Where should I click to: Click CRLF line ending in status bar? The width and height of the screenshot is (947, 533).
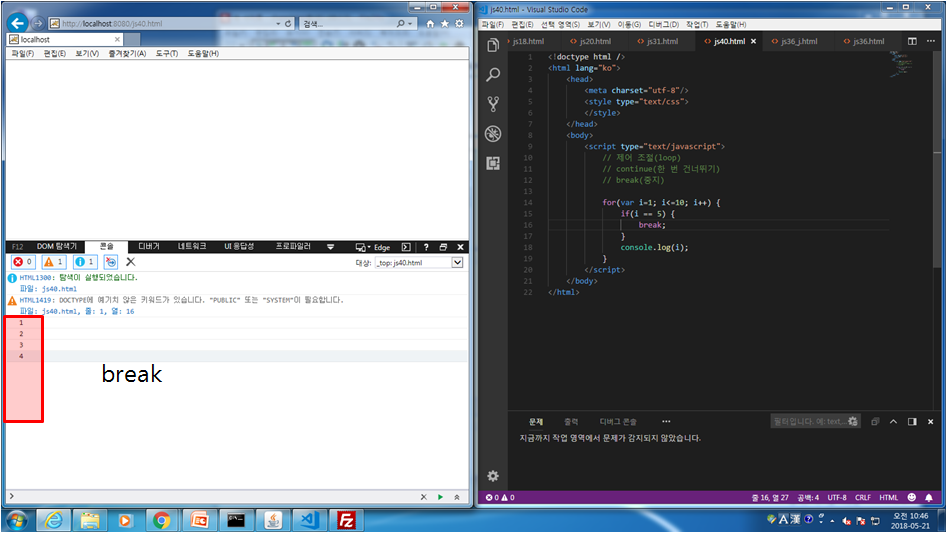coord(862,497)
